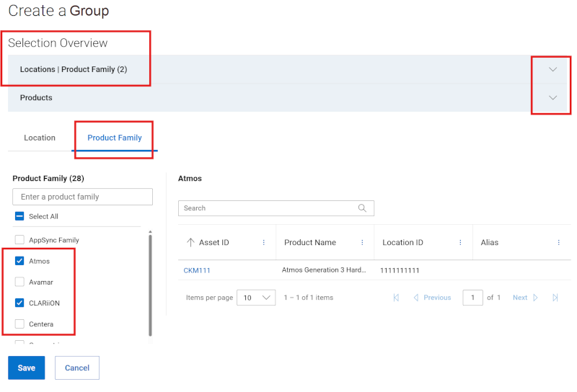Image resolution: width=577 pixels, height=392 pixels.
Task: Open asset link CKM111
Action: tap(197, 271)
